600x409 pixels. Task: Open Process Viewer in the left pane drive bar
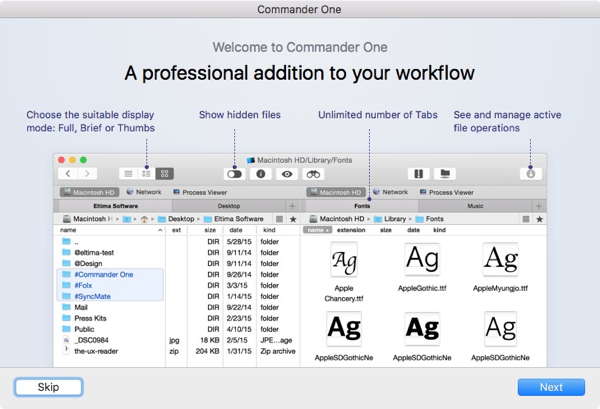click(x=200, y=192)
